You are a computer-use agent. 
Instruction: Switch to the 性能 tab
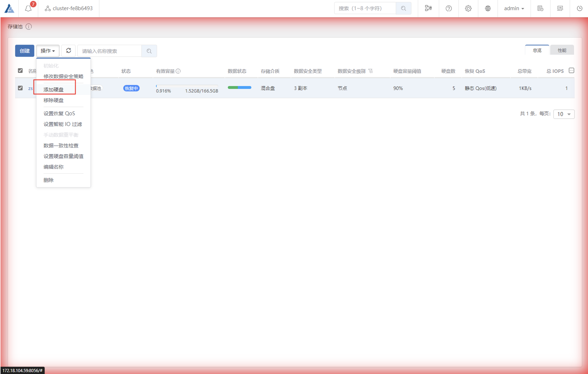point(562,50)
